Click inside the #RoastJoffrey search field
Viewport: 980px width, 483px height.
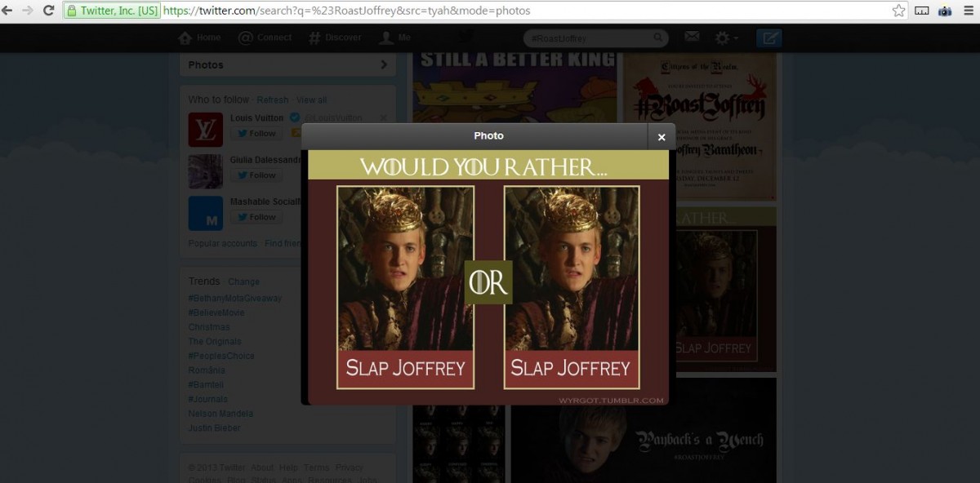pos(590,38)
